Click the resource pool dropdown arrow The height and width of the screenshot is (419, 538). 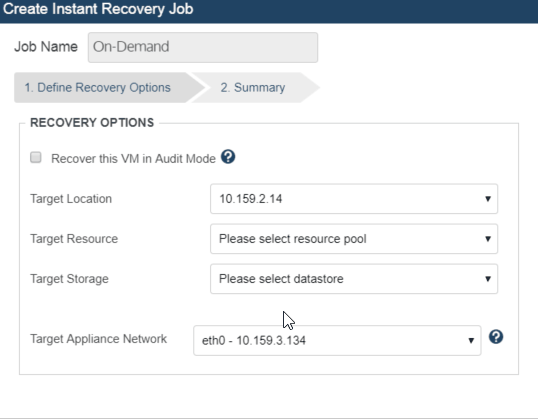click(x=488, y=239)
